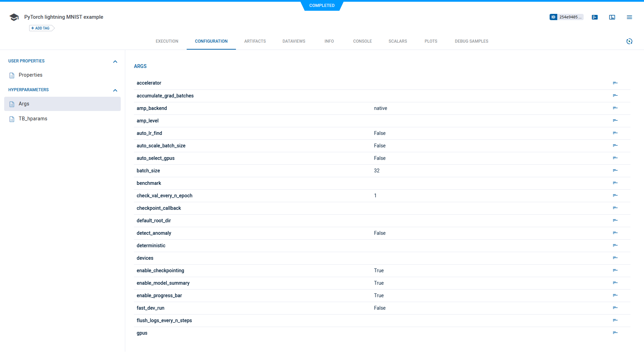
Task: Select the Args hyperparameters item
Action: (x=24, y=104)
